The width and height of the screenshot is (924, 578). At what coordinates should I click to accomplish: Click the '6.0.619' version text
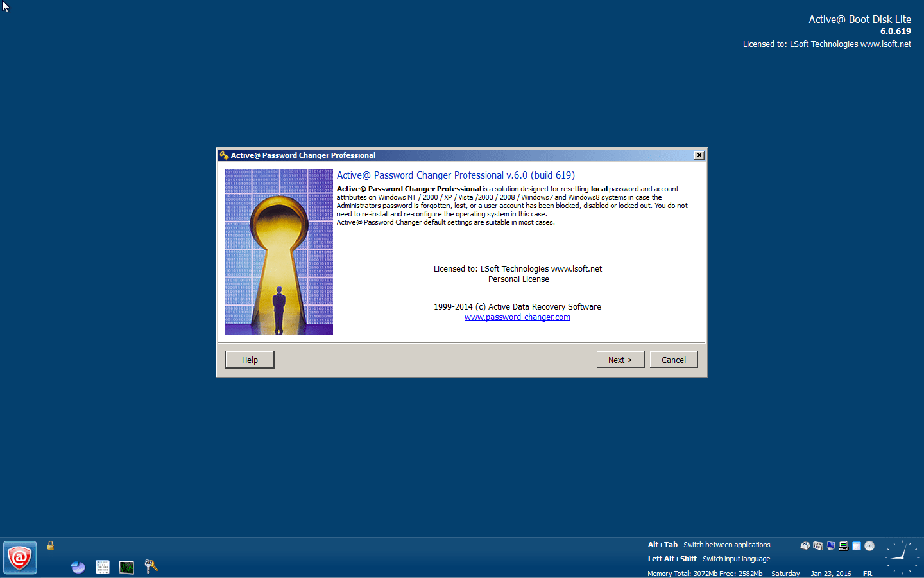[x=896, y=31]
